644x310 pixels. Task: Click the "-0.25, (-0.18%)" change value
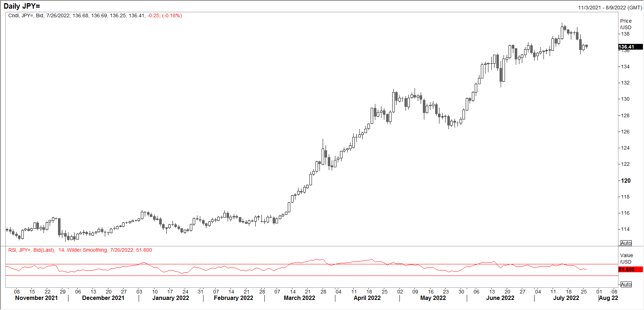click(x=165, y=15)
